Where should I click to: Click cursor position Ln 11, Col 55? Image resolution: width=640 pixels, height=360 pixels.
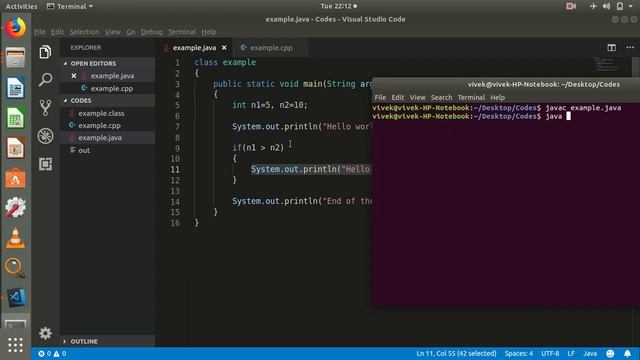tap(456, 353)
